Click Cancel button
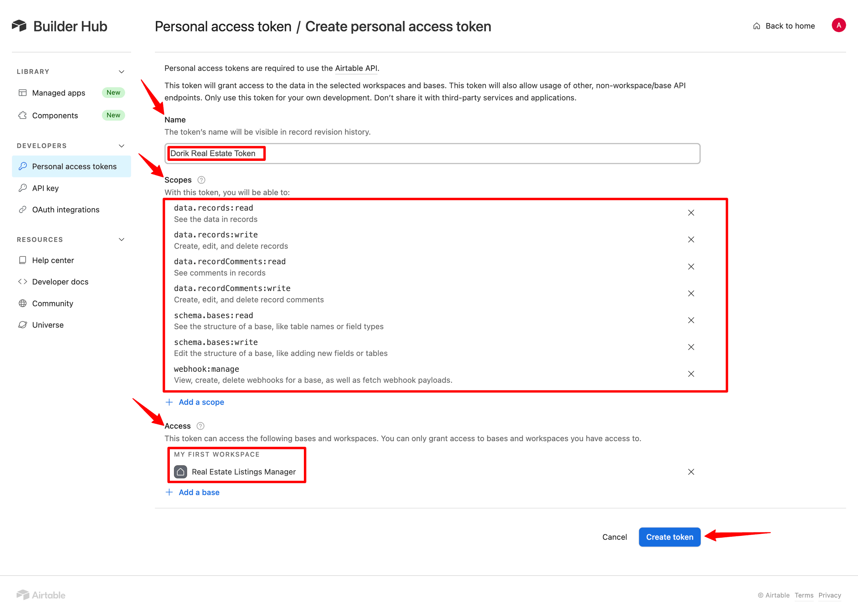 coord(613,537)
